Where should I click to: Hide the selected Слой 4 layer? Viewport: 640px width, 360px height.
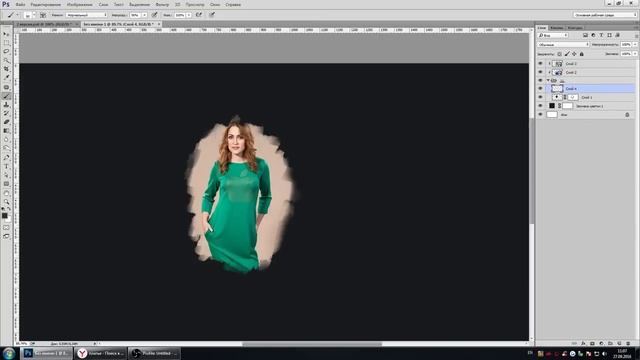540,89
